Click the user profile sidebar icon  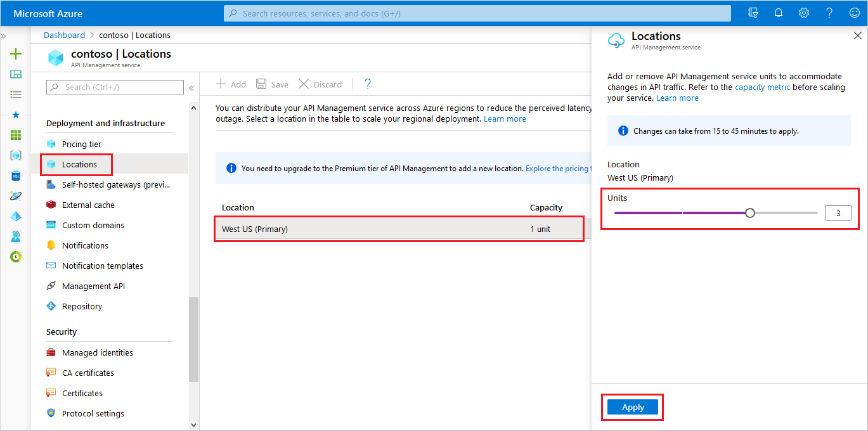pos(15,236)
